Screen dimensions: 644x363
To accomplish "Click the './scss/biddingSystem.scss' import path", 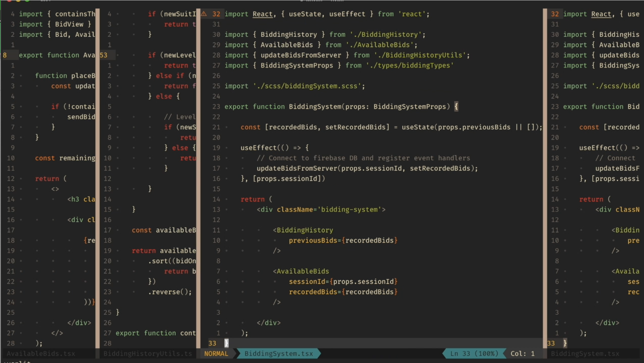I will coord(307,86).
